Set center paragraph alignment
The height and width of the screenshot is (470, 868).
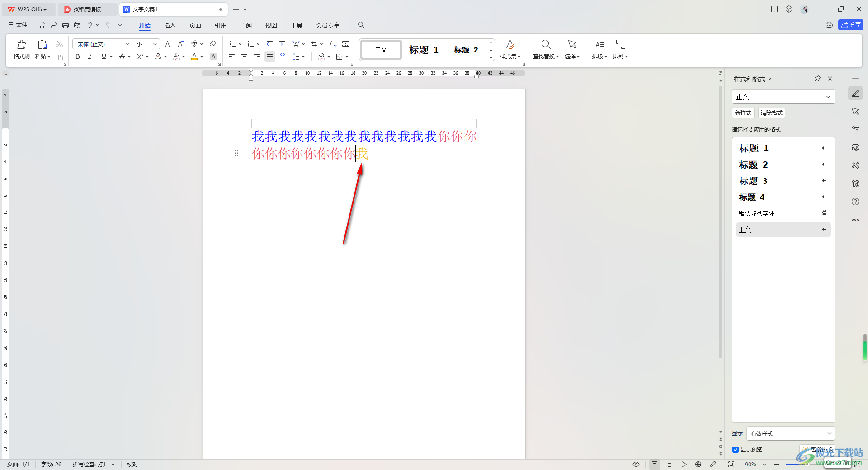coord(244,56)
